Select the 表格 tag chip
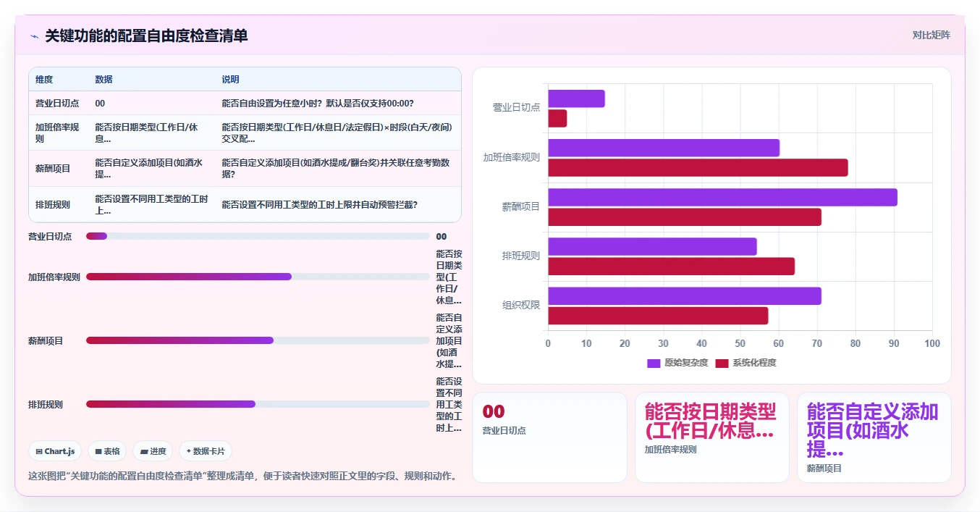 107,451
